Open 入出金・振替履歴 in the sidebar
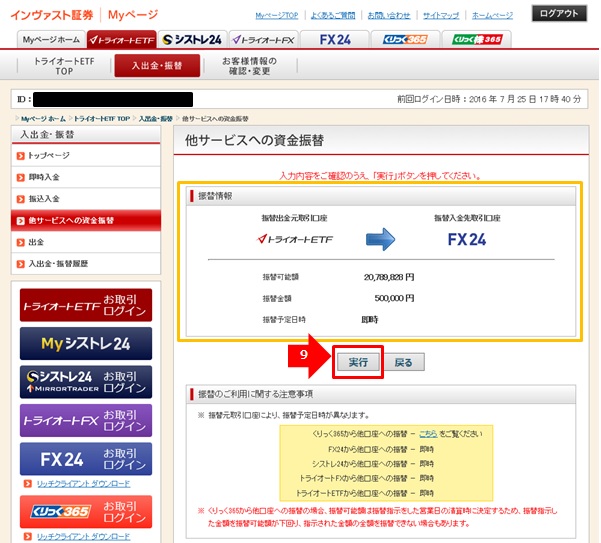The height and width of the screenshot is (543, 601). pos(86,264)
